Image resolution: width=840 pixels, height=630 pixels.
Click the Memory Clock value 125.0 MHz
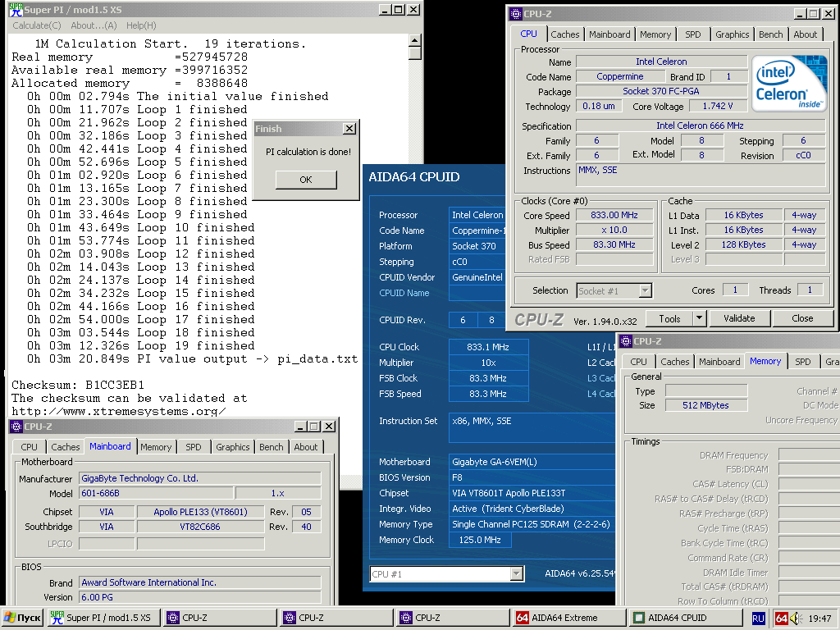coord(480,540)
